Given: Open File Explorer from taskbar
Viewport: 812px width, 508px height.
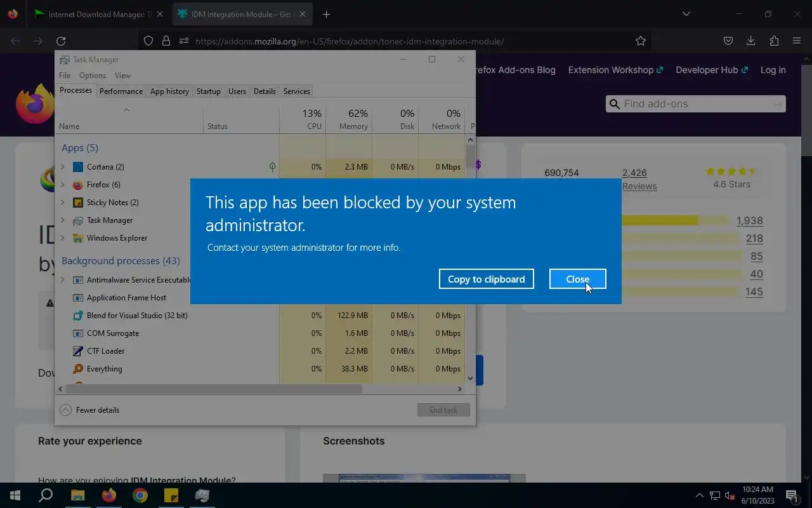Looking at the screenshot, I should tap(77, 495).
